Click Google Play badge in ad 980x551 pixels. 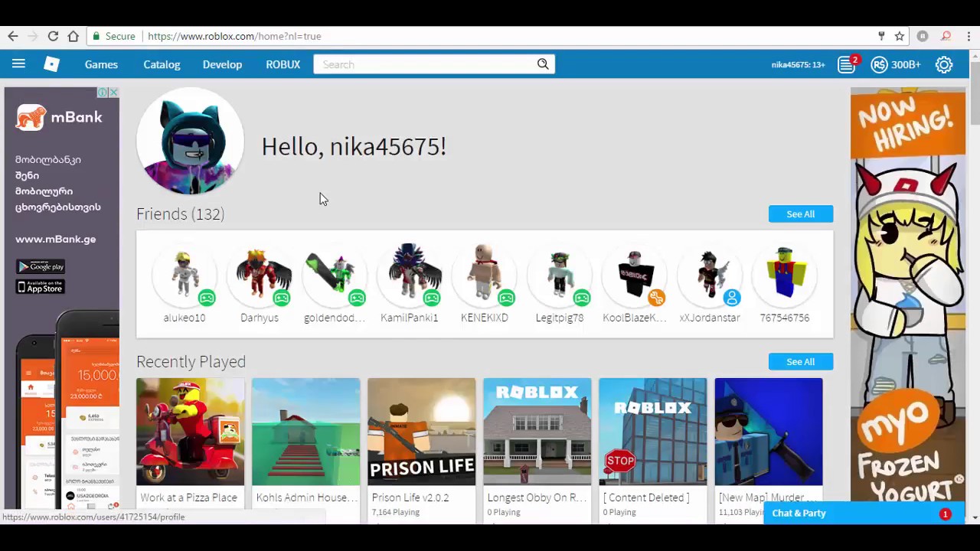click(x=41, y=266)
